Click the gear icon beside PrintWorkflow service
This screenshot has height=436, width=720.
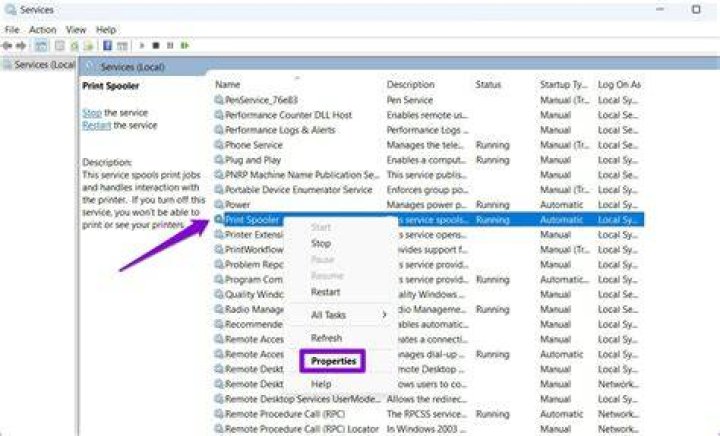point(219,249)
